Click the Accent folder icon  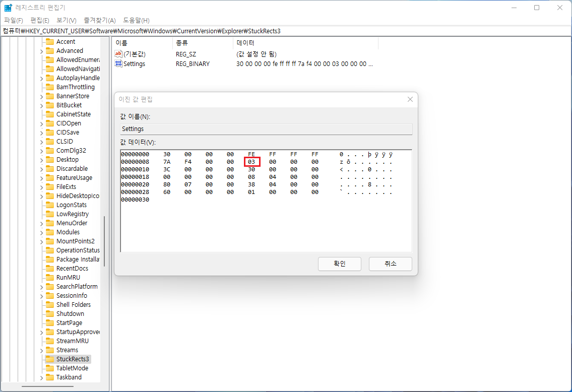click(x=49, y=42)
